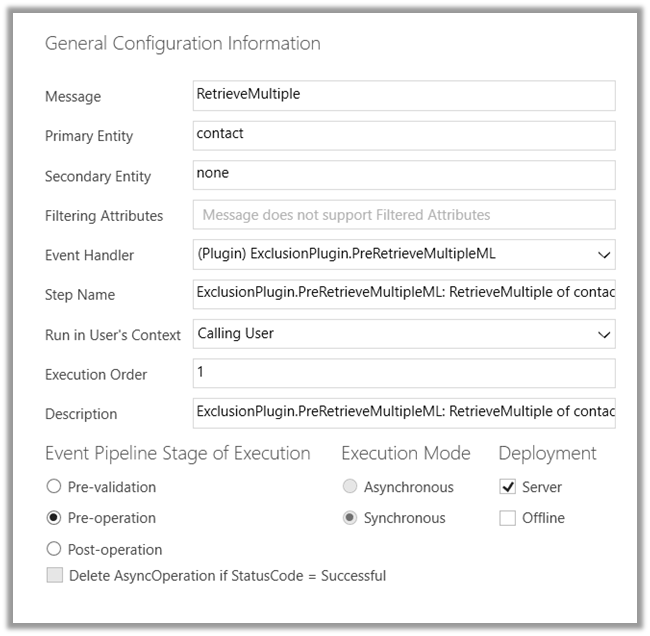Image resolution: width=650 pixels, height=636 pixels.
Task: Click the Primary Entity field with contact
Action: click(404, 135)
